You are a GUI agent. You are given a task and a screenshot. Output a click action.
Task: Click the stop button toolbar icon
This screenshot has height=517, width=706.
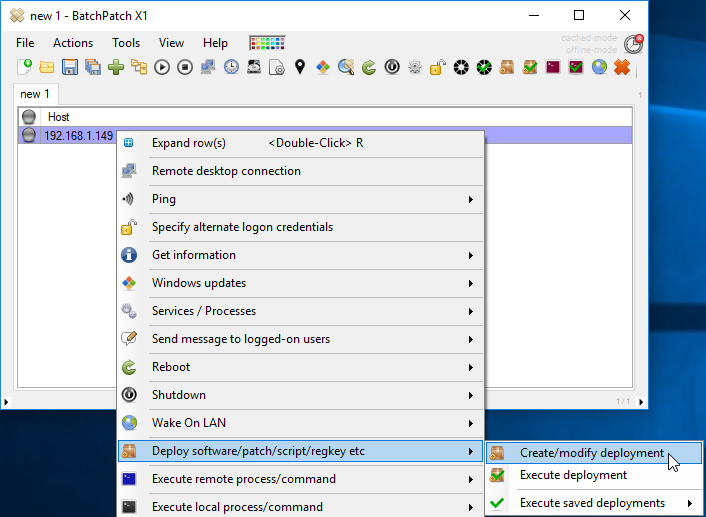tap(185, 67)
